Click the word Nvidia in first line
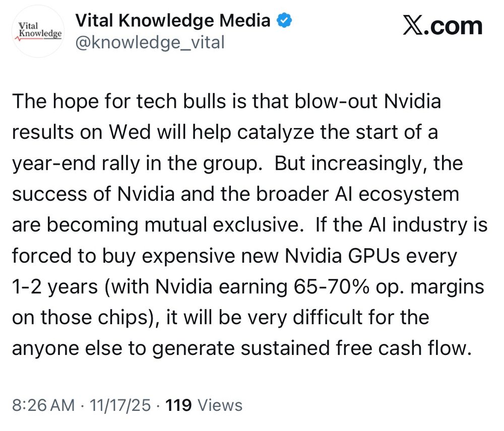Image resolution: width=504 pixels, height=431 pixels. [412, 101]
